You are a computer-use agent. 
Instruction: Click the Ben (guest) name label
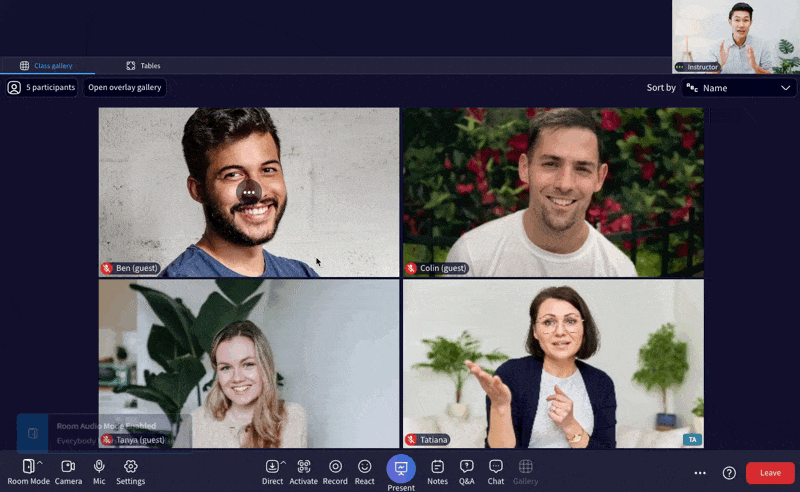pos(136,268)
